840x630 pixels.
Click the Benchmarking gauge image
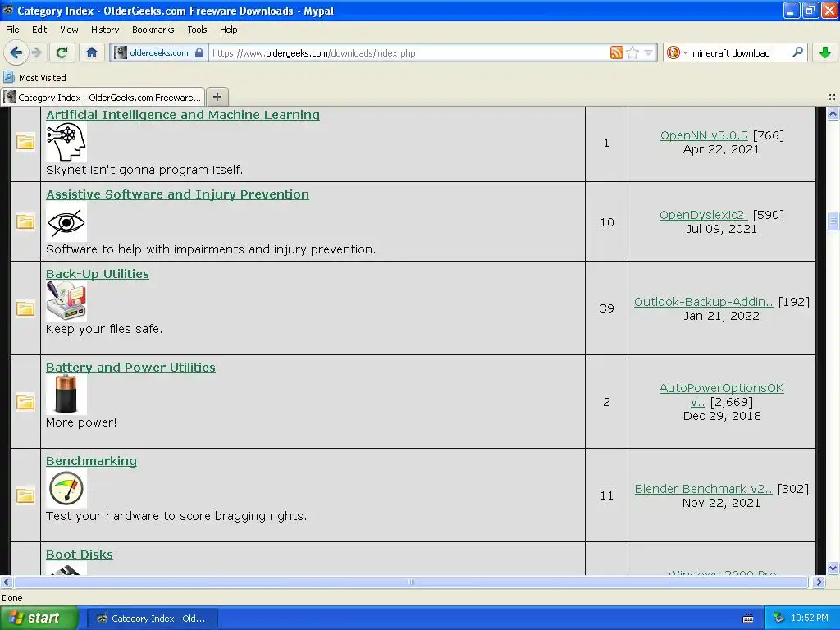(x=66, y=489)
